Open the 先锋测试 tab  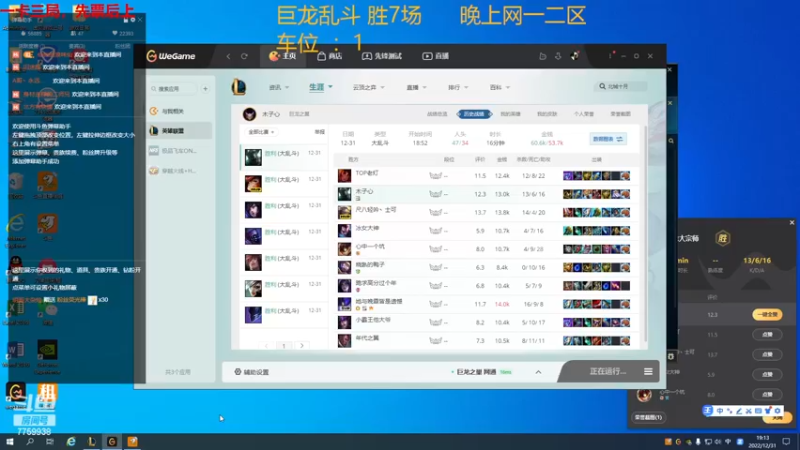click(382, 56)
